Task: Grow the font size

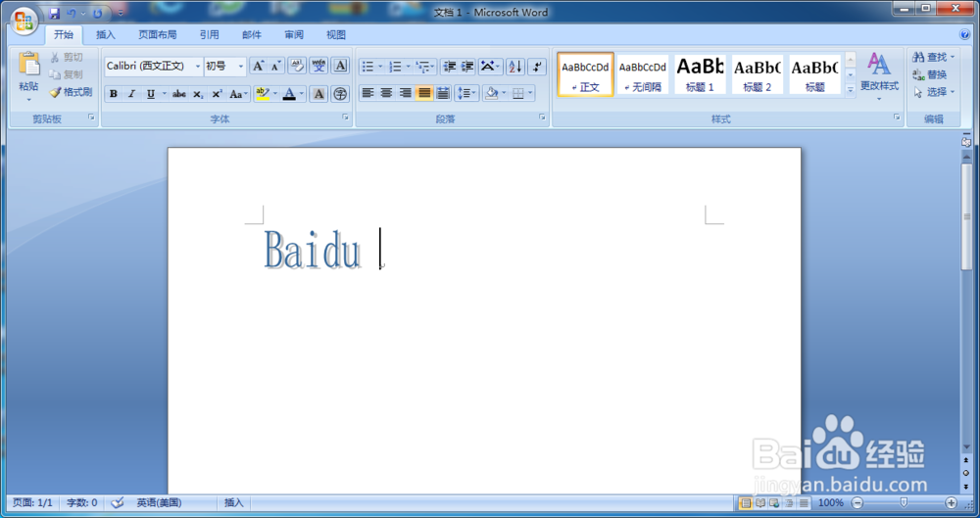Action: (x=258, y=67)
